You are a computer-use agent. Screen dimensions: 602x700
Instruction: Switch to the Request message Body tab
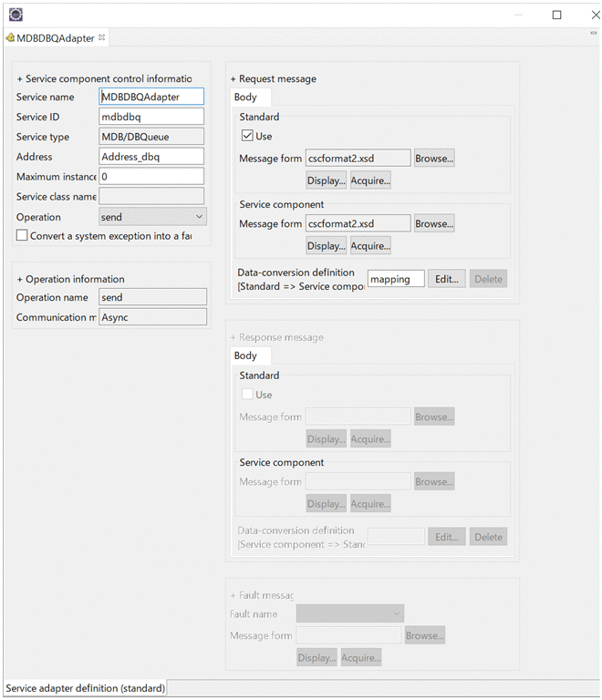[x=246, y=98]
